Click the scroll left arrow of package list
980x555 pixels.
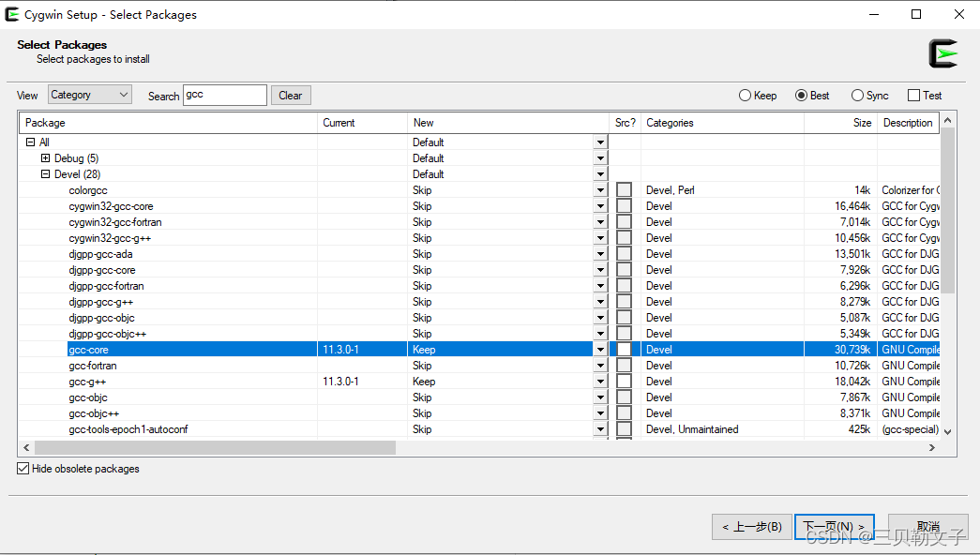[x=26, y=447]
